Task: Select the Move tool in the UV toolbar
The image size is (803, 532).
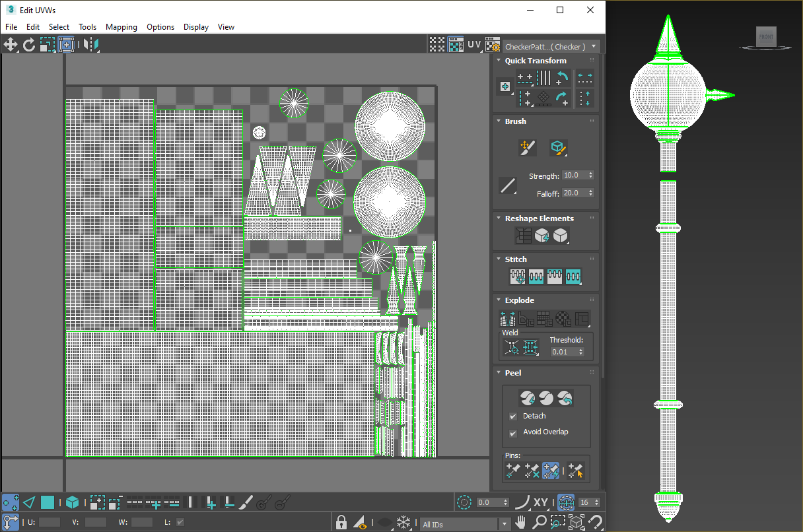Action: click(10, 44)
